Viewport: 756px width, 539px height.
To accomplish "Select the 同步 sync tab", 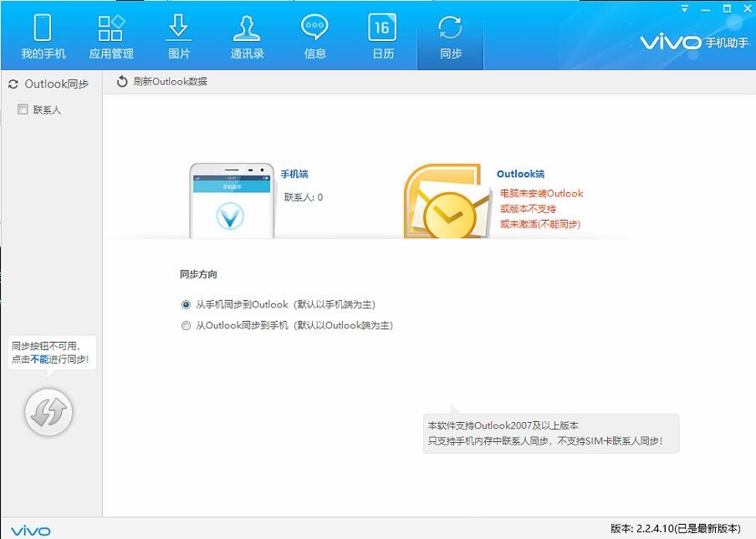I will (450, 37).
